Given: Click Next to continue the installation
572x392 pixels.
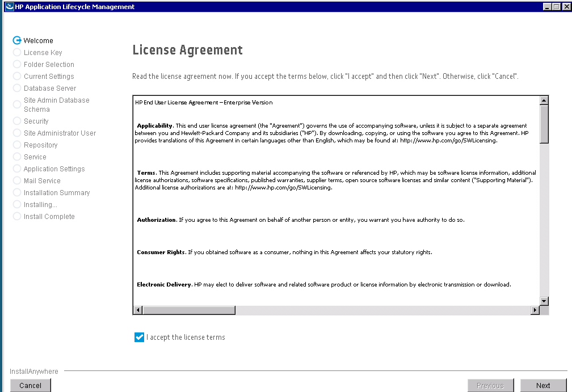Looking at the screenshot, I should (543, 385).
